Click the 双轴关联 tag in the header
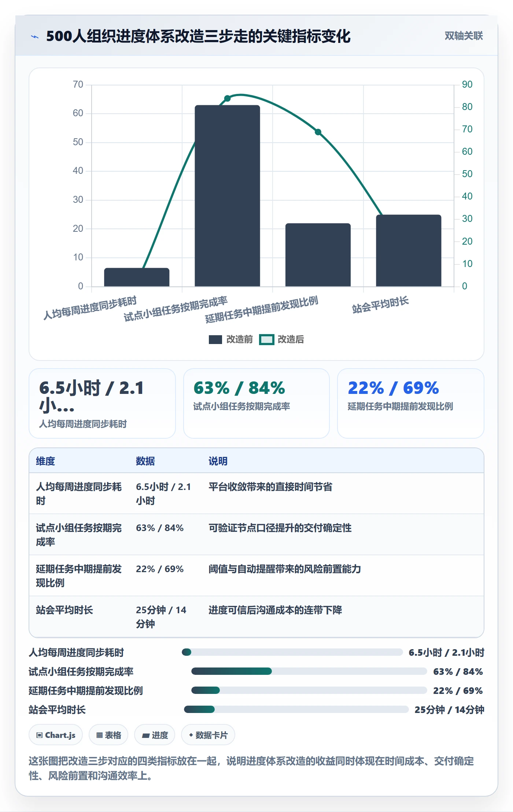The image size is (513, 812). tap(464, 36)
